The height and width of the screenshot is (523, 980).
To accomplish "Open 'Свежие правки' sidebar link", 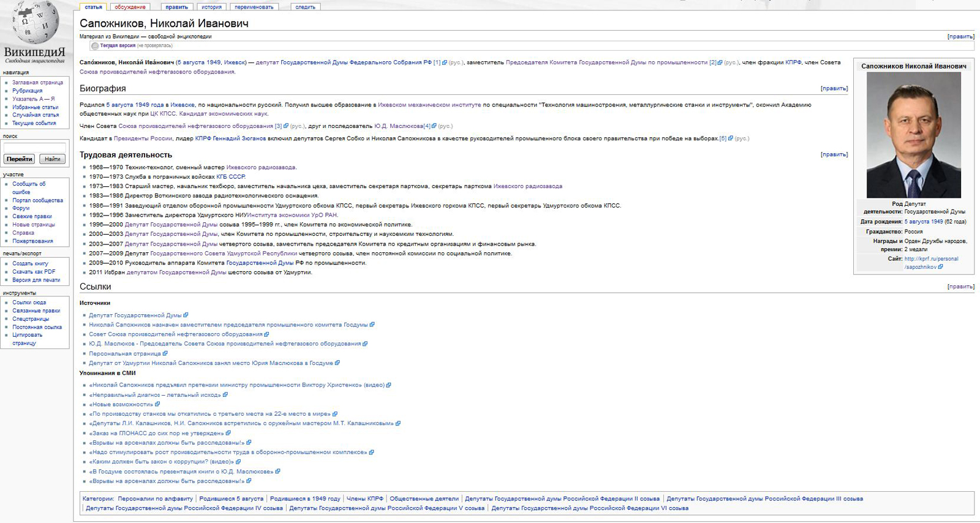I will pyautogui.click(x=32, y=216).
